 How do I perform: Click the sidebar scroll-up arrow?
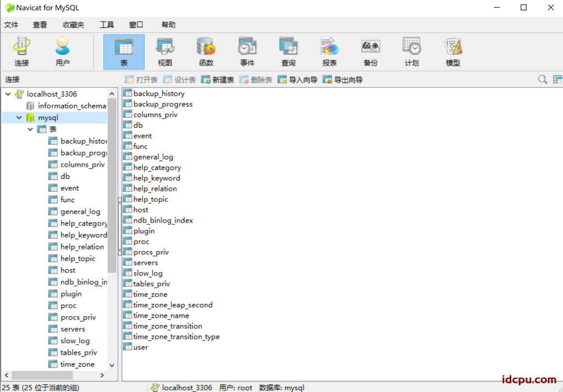pos(112,93)
